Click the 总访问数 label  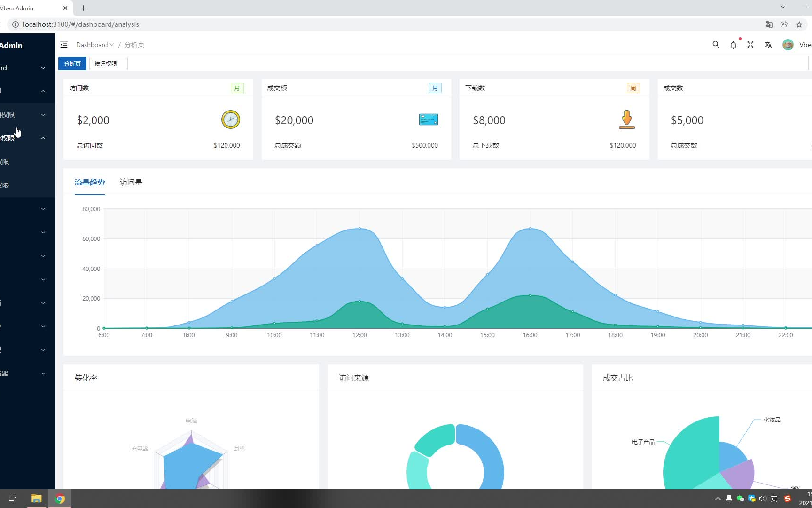coord(90,145)
